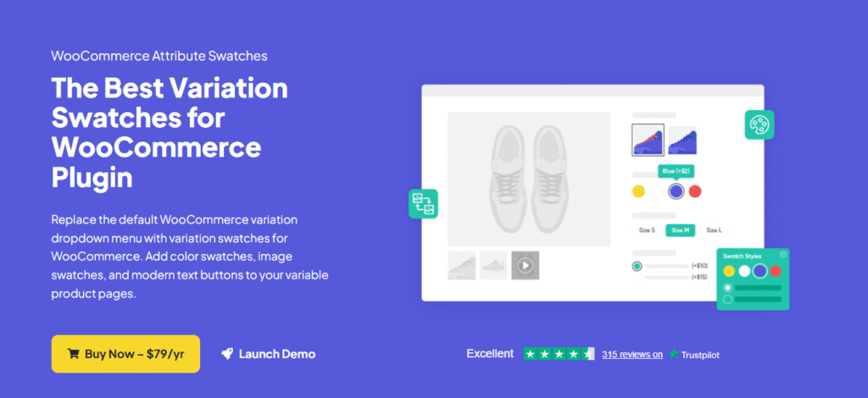This screenshot has width=868, height=398.
Task: Choose the selected red-laced shoe image swatch
Action: pos(648,140)
